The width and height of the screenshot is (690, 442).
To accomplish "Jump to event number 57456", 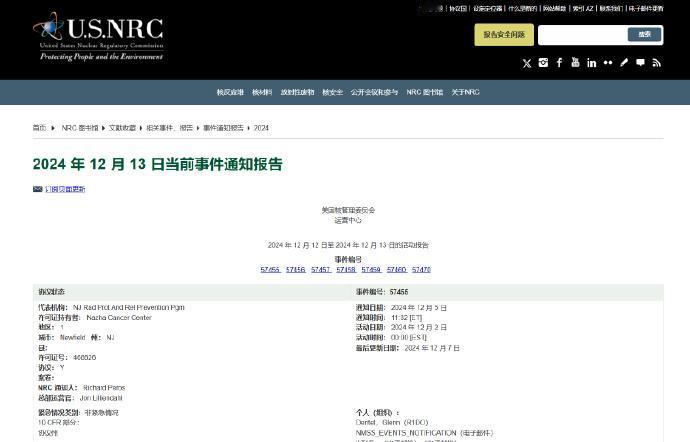I will click(x=296, y=269).
